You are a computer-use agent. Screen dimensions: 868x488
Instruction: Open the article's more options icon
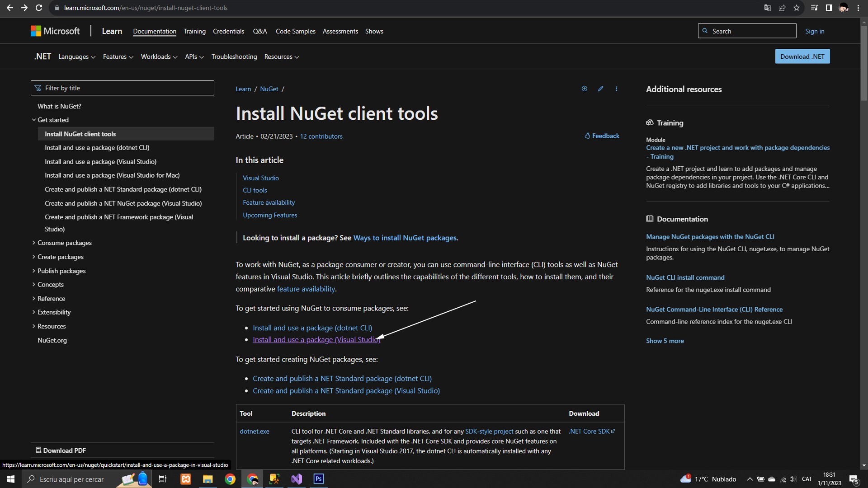[616, 89]
